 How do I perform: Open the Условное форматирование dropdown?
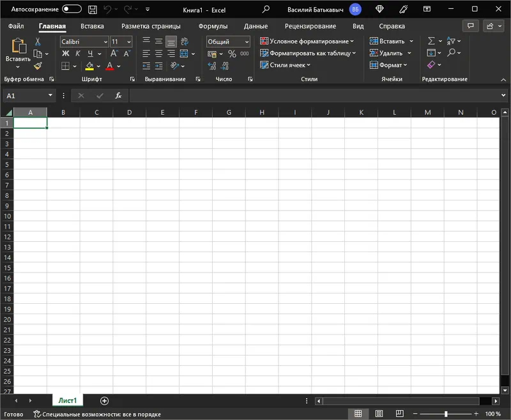pos(307,41)
